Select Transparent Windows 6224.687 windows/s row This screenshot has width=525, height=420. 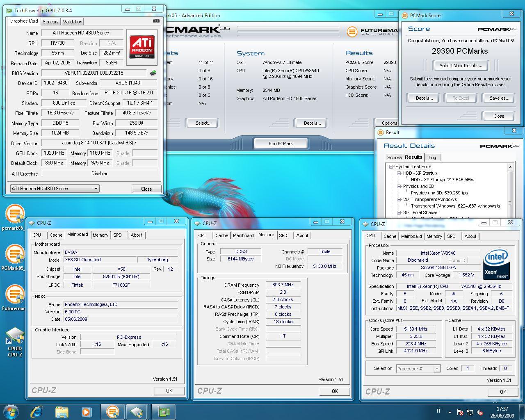point(455,206)
